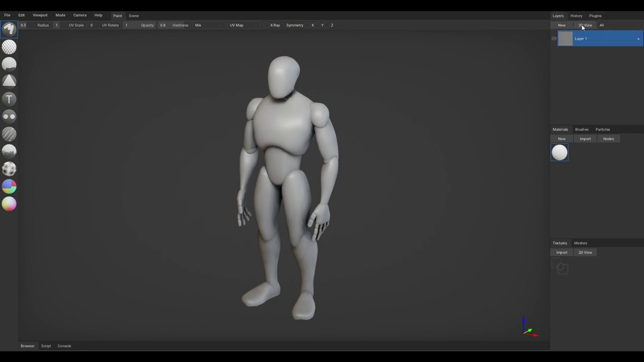This screenshot has width=644, height=362.
Task: Select the Color ID tool
Action: 9,187
